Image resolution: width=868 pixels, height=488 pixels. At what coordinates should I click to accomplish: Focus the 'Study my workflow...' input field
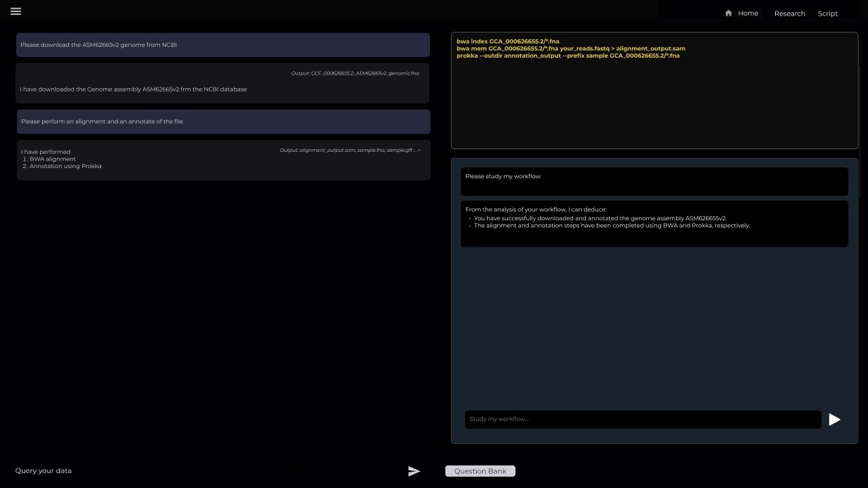click(x=642, y=419)
